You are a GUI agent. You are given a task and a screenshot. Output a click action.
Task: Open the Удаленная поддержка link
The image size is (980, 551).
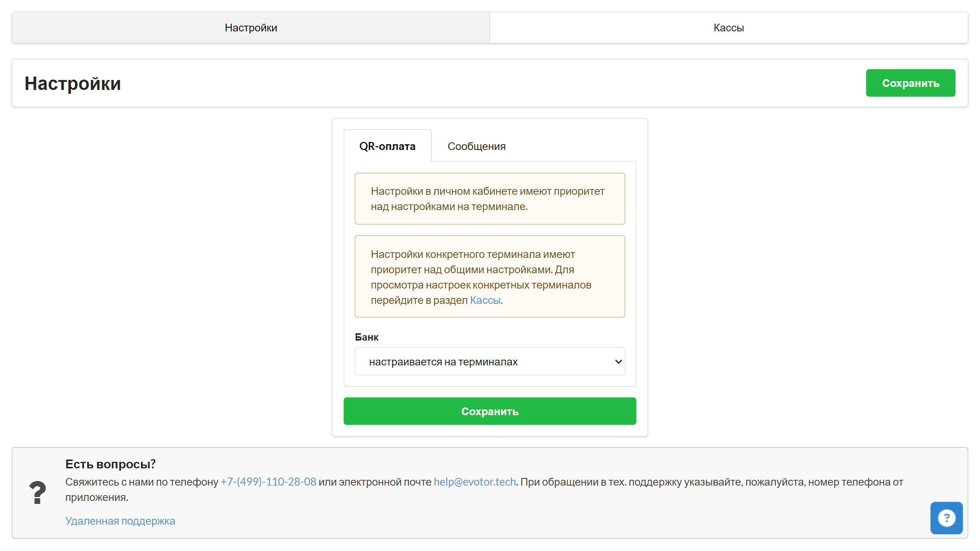tap(120, 521)
